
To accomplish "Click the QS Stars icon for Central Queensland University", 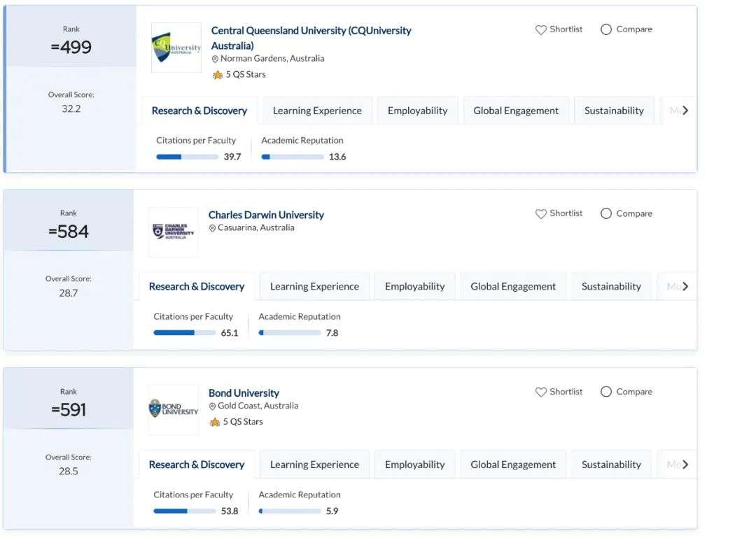I will click(218, 75).
